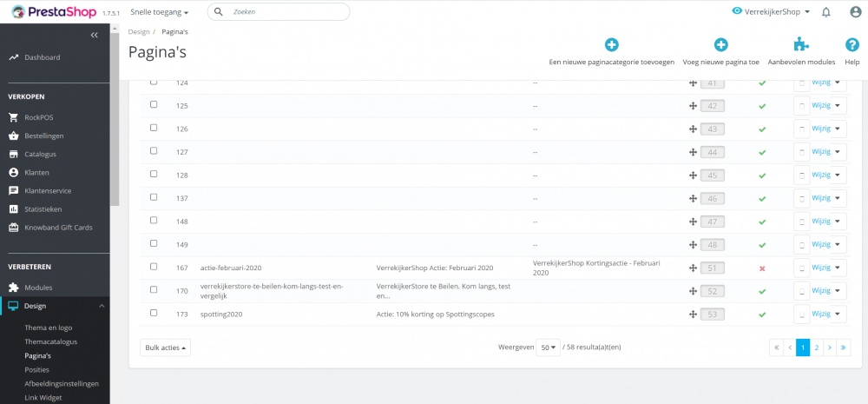Click the move handle in row 125
The width and height of the screenshot is (868, 404).
point(692,105)
